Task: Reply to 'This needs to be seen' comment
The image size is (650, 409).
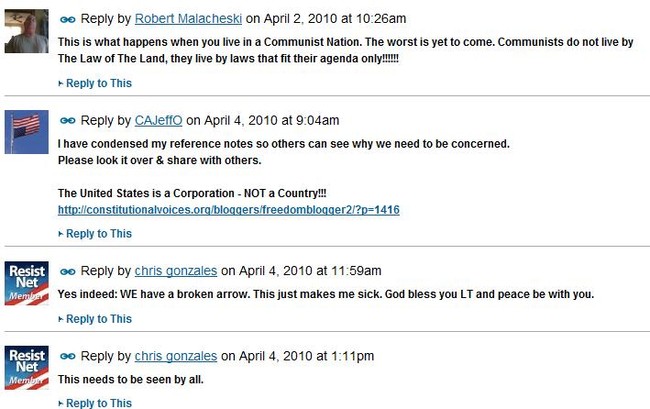Action: click(x=99, y=403)
